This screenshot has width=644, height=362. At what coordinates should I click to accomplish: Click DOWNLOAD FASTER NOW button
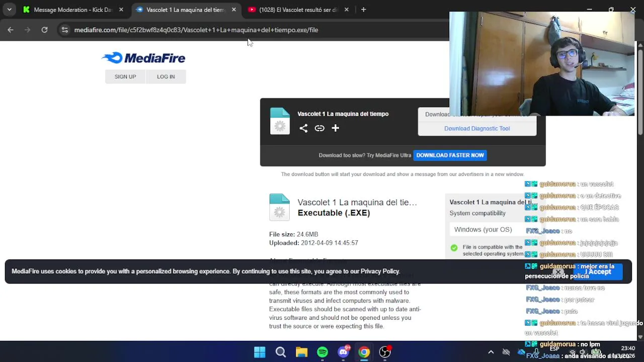click(x=450, y=155)
